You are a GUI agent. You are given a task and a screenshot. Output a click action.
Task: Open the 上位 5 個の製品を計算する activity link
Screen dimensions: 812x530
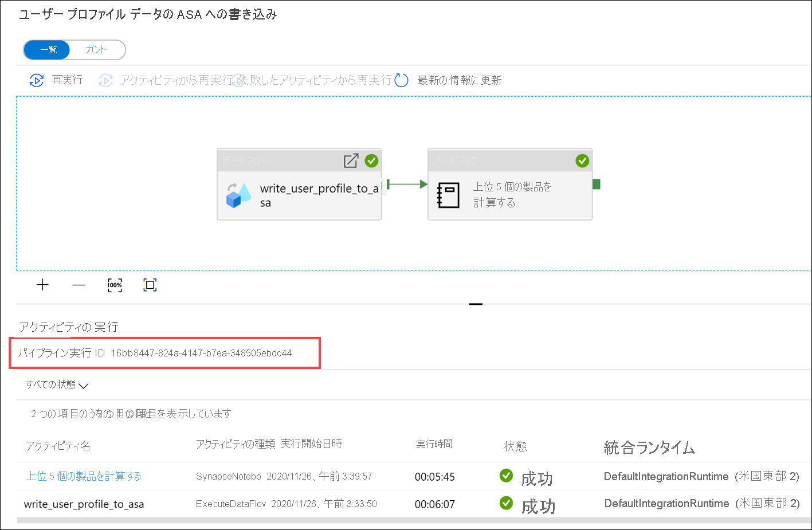tap(84, 476)
